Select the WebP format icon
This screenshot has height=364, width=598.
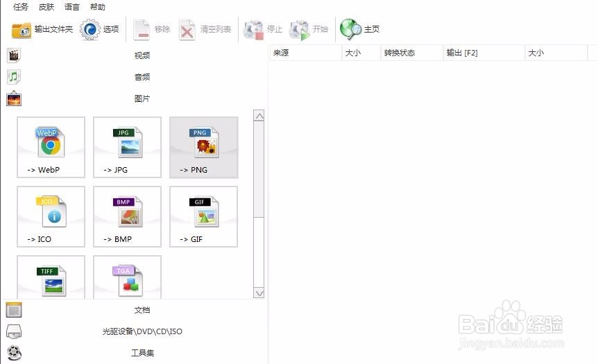(x=51, y=142)
